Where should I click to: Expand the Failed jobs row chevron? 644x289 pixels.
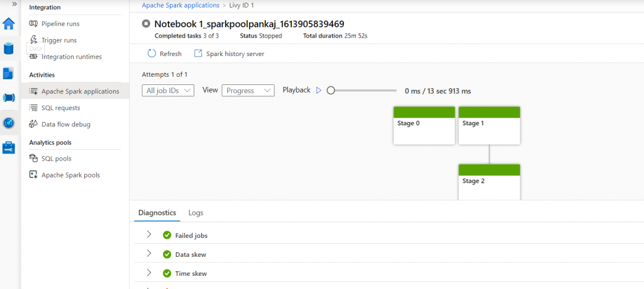tap(149, 235)
